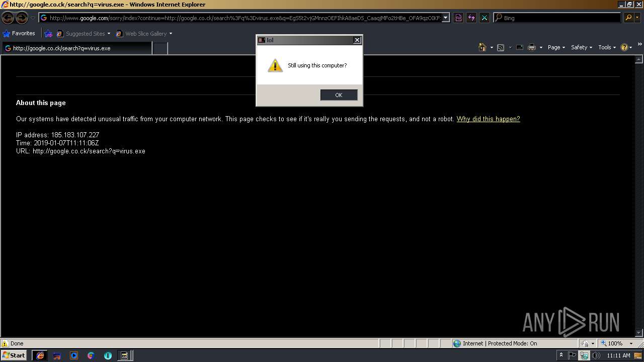Open the Tools menu
Viewport: 644px width, 362px height.
coord(607,47)
